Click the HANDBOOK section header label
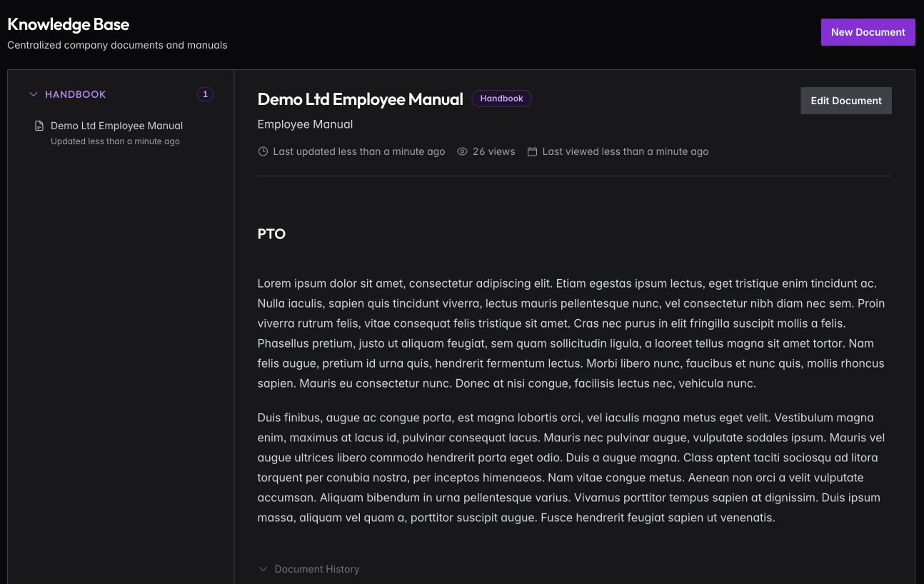 [75, 94]
